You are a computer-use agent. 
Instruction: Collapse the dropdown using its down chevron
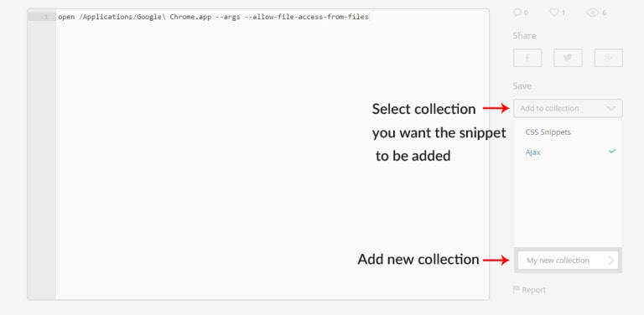point(611,109)
